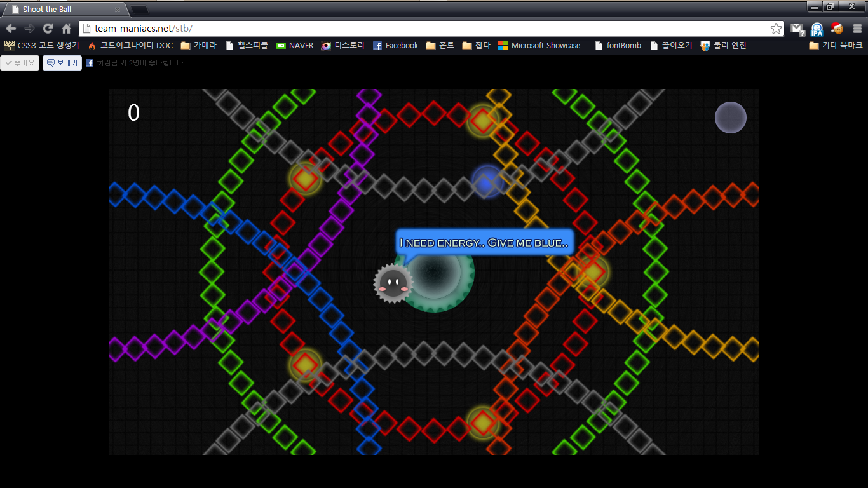Open the CSS3 코드 생성기 bookmark

(42, 45)
